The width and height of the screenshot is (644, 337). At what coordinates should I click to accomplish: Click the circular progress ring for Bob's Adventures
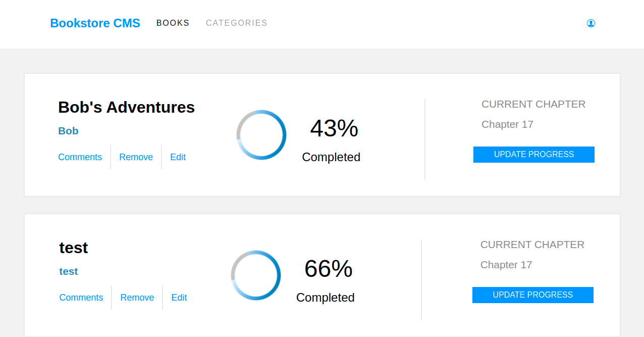pyautogui.click(x=261, y=135)
